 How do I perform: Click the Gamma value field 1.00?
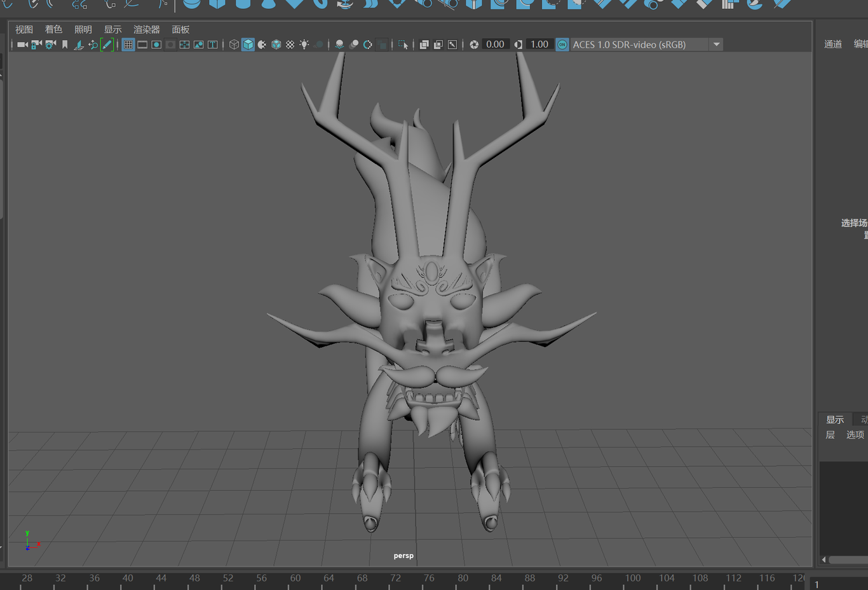(x=539, y=45)
